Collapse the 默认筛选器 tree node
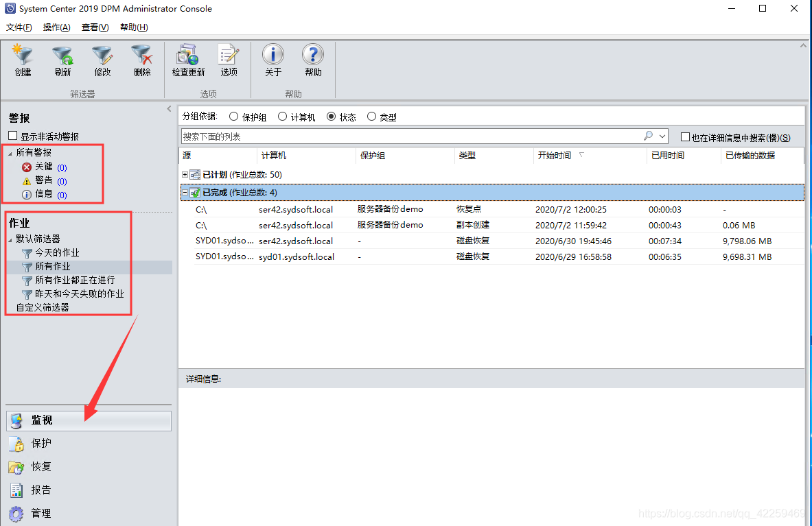 [x=10, y=239]
